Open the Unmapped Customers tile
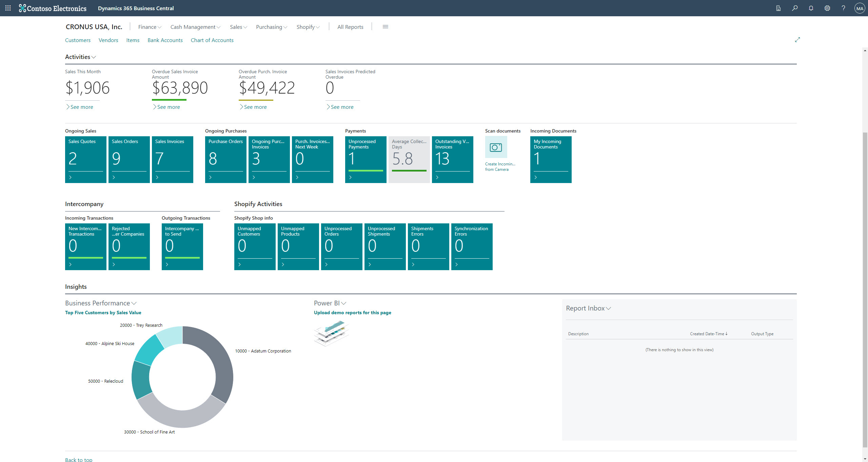 pos(255,247)
